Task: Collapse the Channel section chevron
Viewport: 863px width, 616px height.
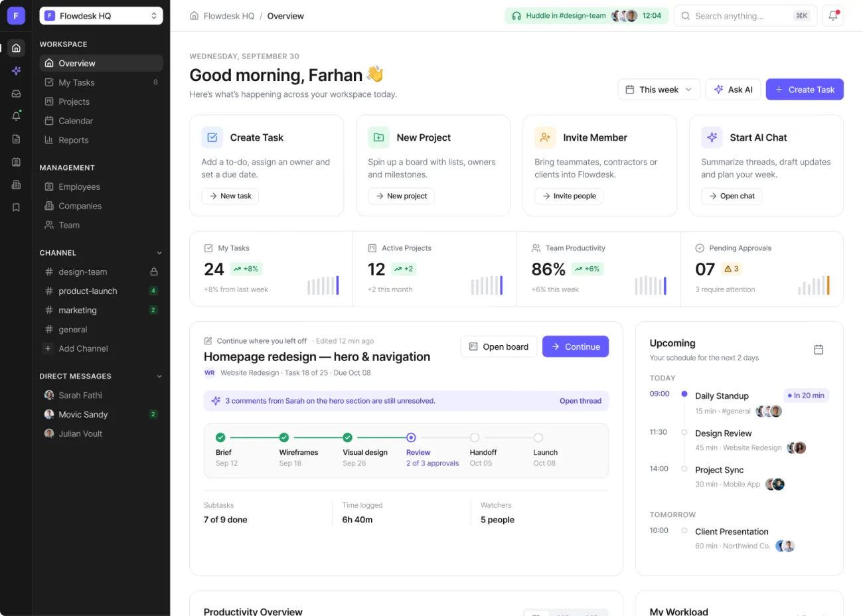Action: tap(159, 253)
